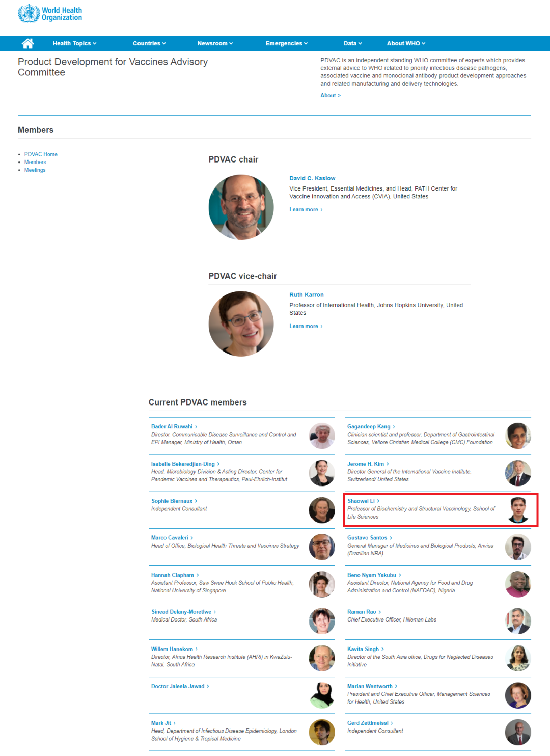Expand the Health Topics dropdown menu
Screen dimensions: 550x756
[x=74, y=43]
